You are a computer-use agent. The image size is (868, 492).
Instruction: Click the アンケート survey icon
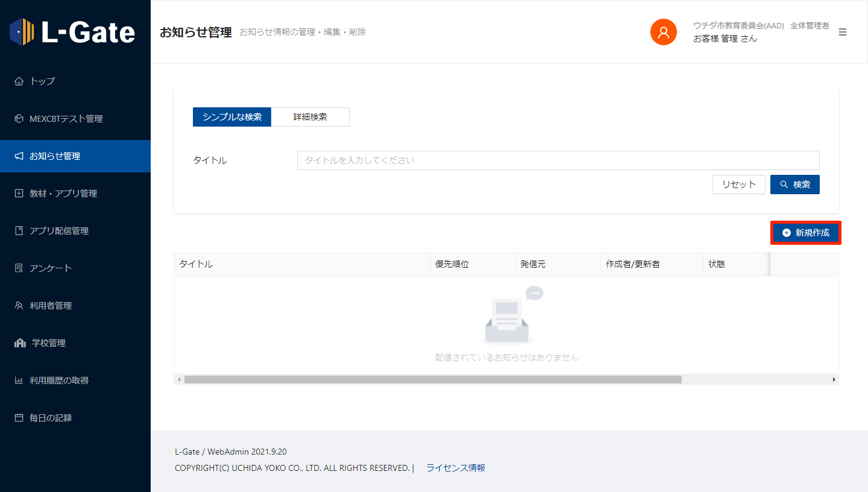(x=19, y=268)
